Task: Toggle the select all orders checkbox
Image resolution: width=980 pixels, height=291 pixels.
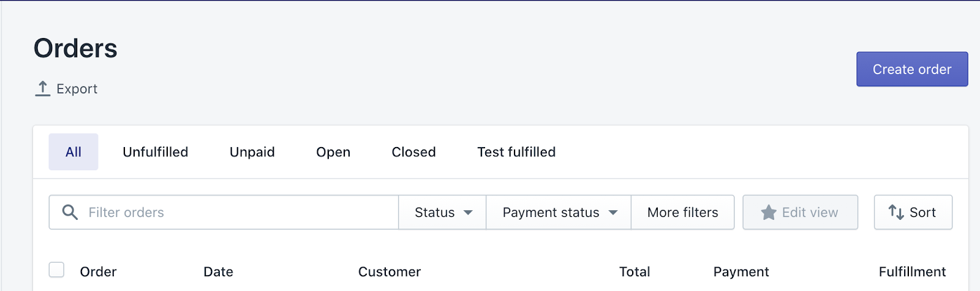Action: [56, 270]
